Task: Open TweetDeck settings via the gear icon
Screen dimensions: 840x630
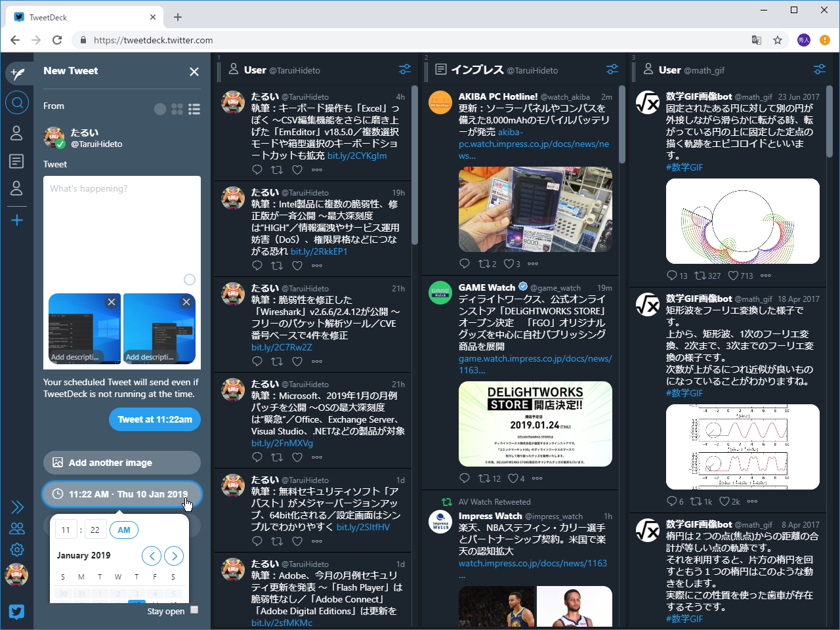Action: [x=18, y=550]
